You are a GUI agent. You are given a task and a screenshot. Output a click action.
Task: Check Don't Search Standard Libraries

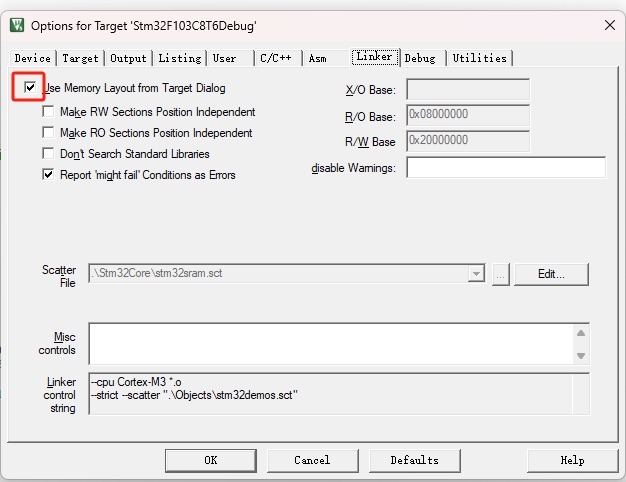click(x=48, y=153)
